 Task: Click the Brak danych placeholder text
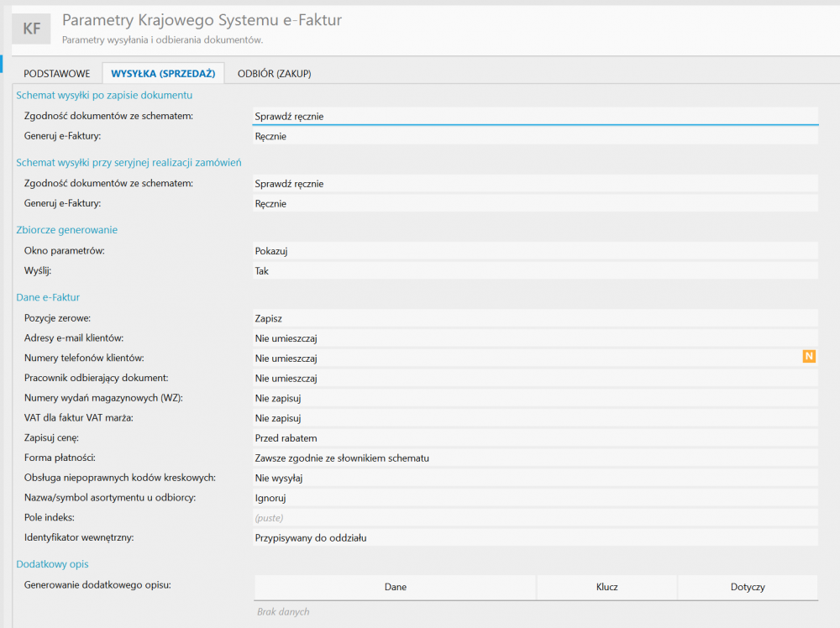point(283,611)
